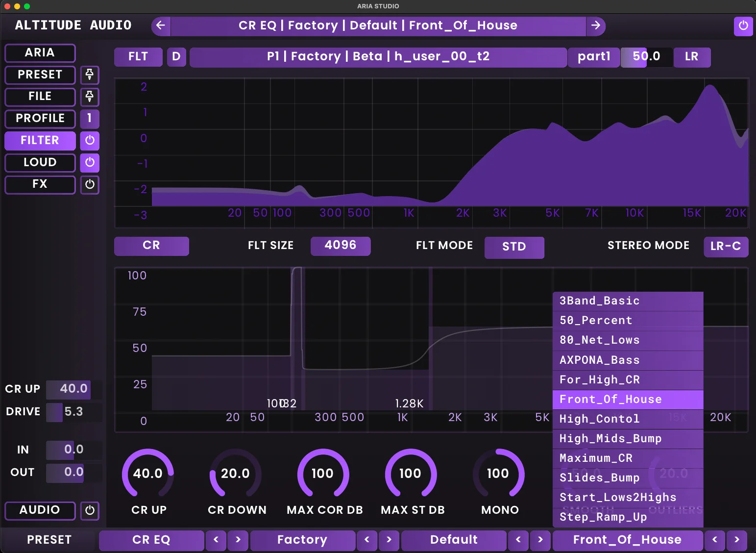Toggle the LOUD power switch
The height and width of the screenshot is (553, 756).
90,162
